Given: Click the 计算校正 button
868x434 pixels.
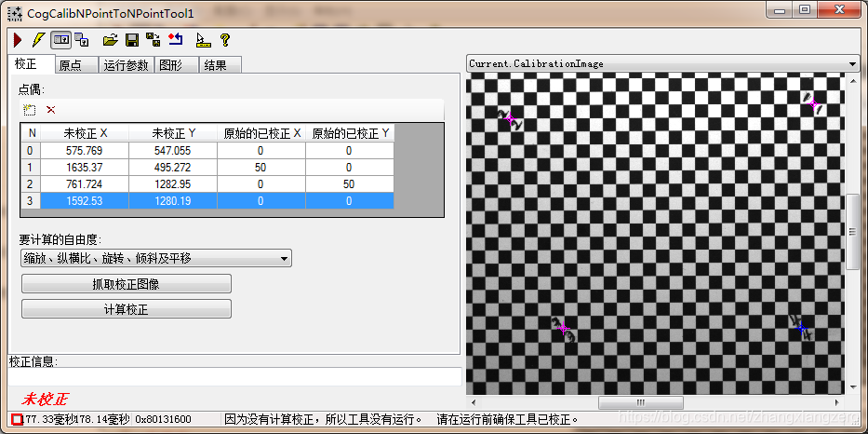Looking at the screenshot, I should point(127,309).
